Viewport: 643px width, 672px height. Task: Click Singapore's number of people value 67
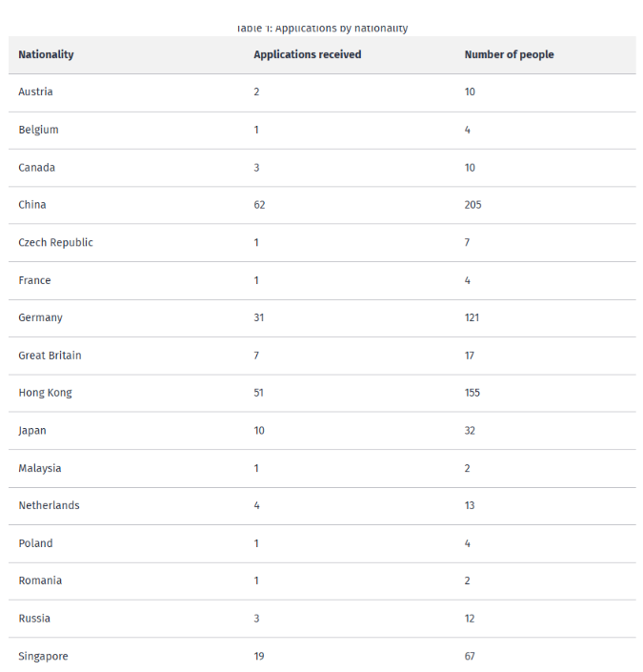[470, 656]
